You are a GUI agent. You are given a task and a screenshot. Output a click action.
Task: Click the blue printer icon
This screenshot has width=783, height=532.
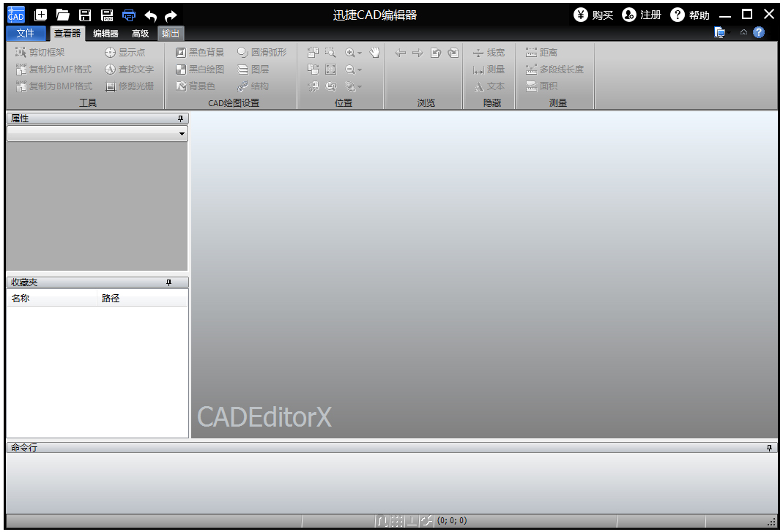point(129,15)
